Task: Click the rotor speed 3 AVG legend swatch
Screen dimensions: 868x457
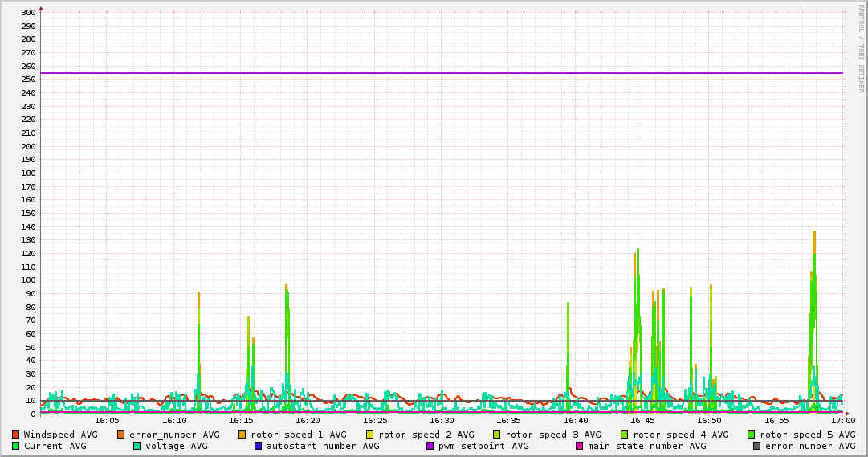Action: coord(497,435)
